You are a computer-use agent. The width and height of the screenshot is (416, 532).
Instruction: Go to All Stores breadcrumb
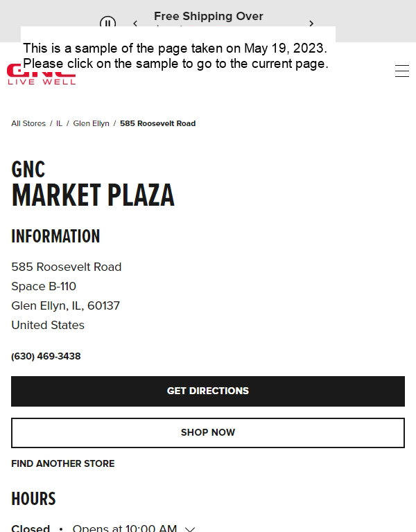(x=28, y=123)
